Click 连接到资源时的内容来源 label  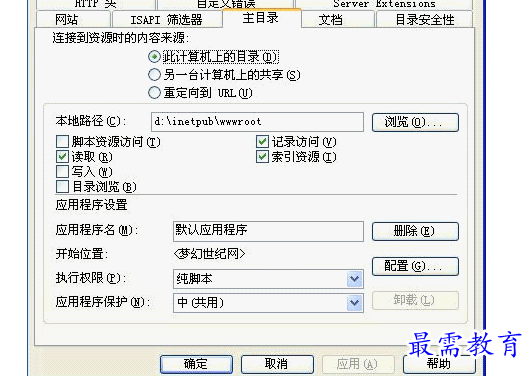pos(121,38)
